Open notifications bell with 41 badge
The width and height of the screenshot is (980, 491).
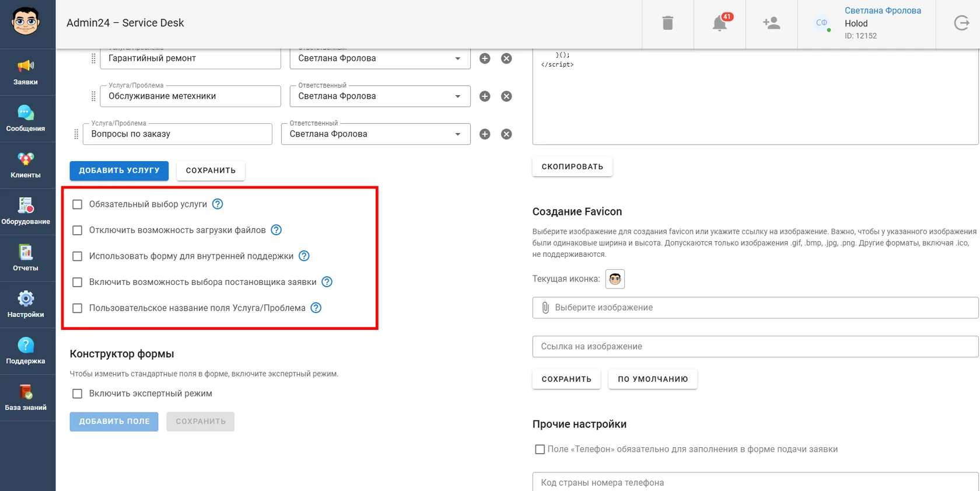[720, 23]
